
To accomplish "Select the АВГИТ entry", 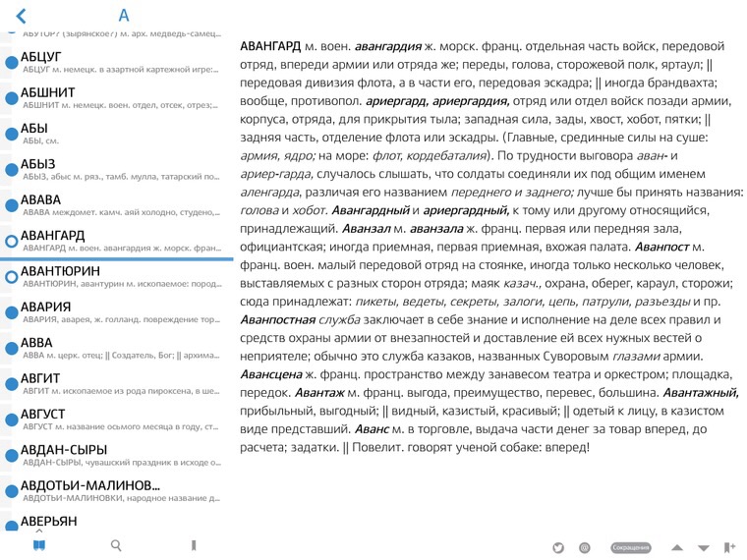I will click(x=117, y=384).
